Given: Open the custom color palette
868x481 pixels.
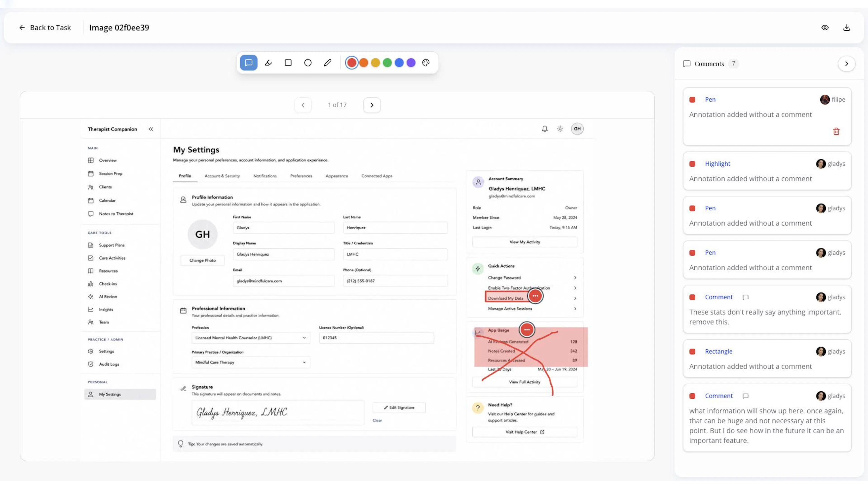Looking at the screenshot, I should click(x=426, y=63).
